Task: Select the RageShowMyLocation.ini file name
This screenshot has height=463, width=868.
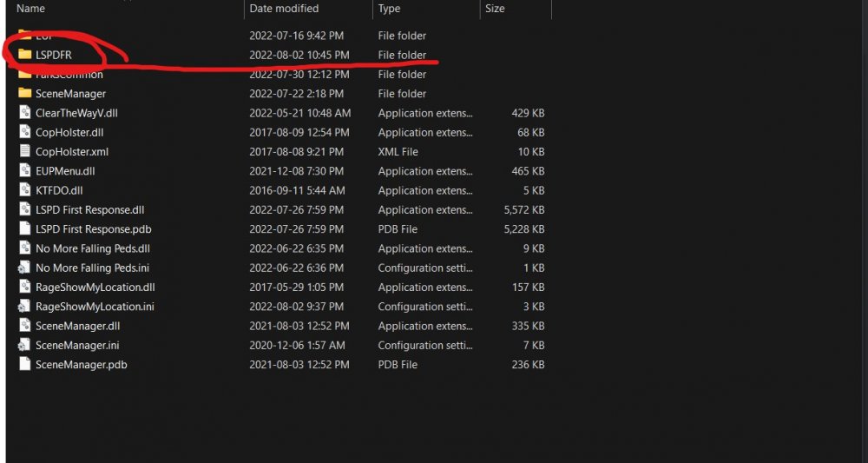Action: tap(95, 307)
